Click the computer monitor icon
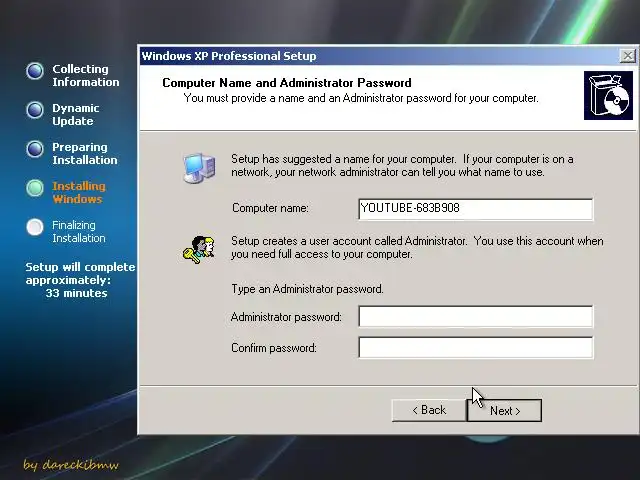This screenshot has height=480, width=640. pos(199,168)
